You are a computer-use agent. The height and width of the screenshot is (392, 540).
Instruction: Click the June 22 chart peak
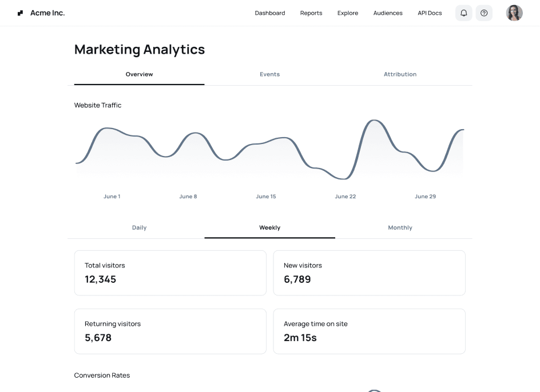[374, 121]
